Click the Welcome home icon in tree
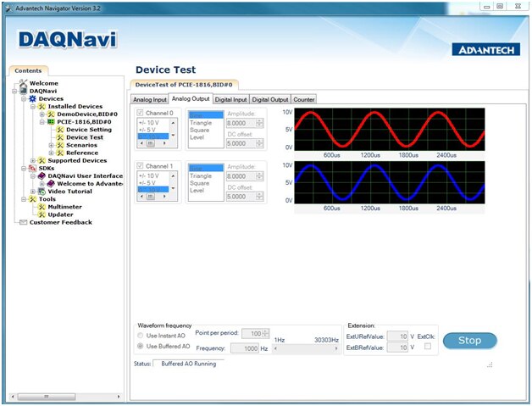 click(x=23, y=83)
